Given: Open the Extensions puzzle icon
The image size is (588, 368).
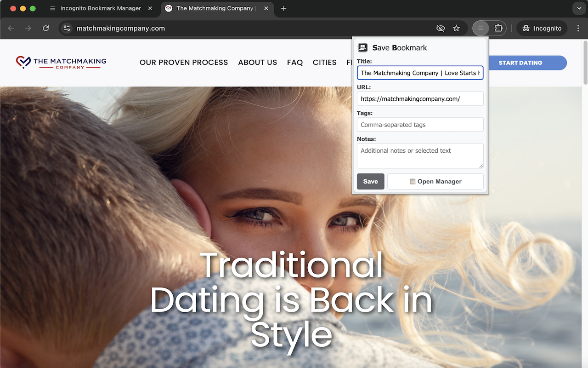Looking at the screenshot, I should pyautogui.click(x=498, y=28).
